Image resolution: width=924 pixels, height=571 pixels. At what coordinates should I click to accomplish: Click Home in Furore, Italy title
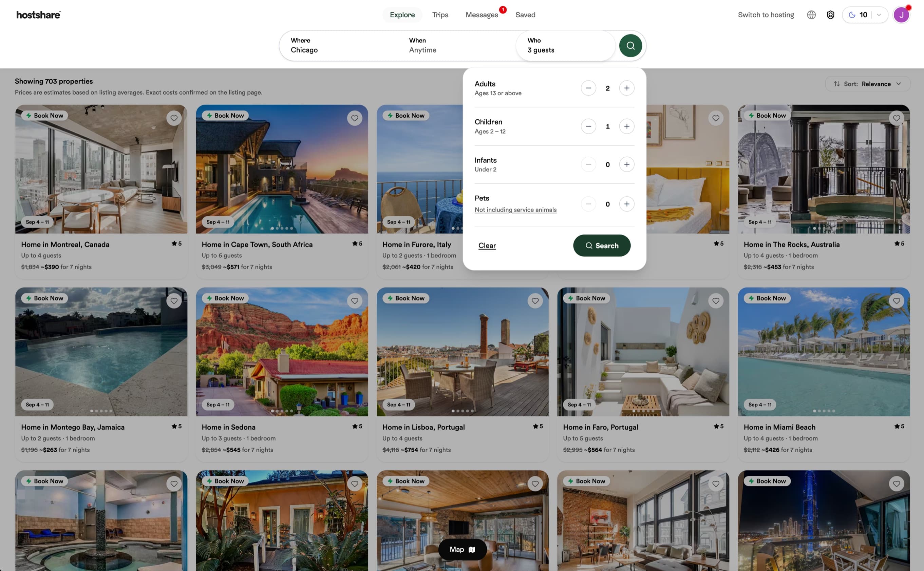(x=416, y=245)
